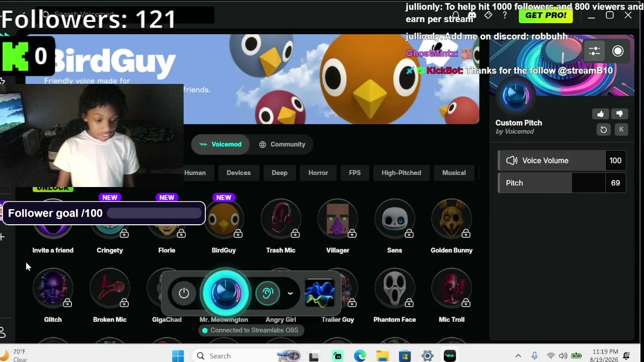Choose the Phantom Face voice
Image resolution: width=644 pixels, height=362 pixels.
tap(394, 289)
